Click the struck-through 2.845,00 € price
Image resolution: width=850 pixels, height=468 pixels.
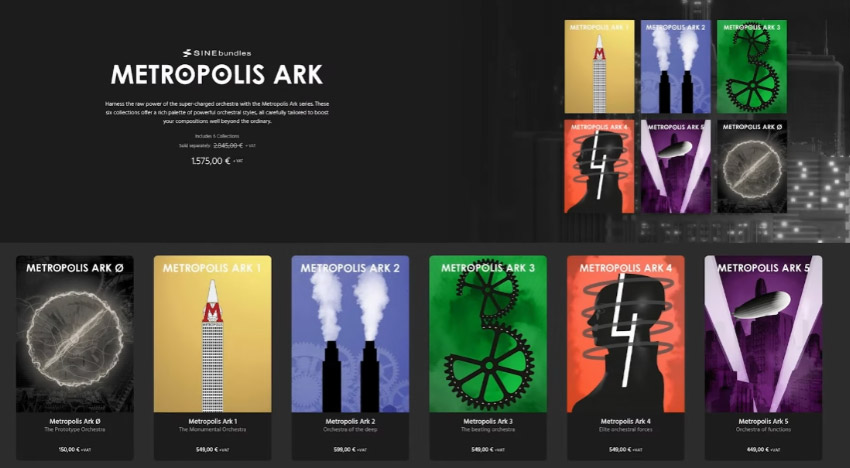(x=228, y=146)
